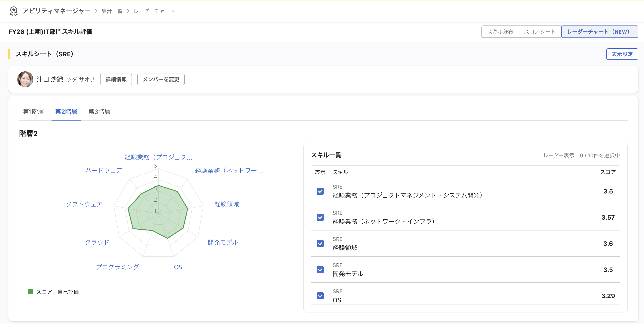Uncheck 経験業務（プロジェクトマネジメント・システム開発） checkbox
This screenshot has width=644, height=324.
[320, 191]
